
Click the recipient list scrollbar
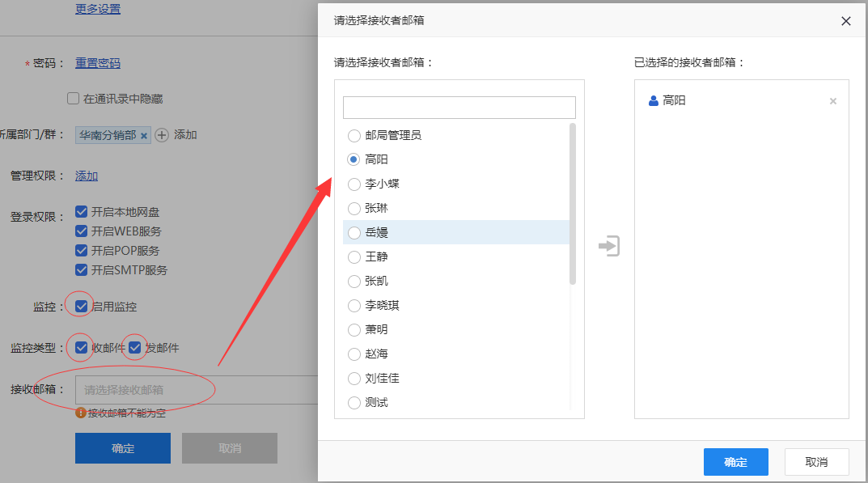pyautogui.click(x=573, y=202)
